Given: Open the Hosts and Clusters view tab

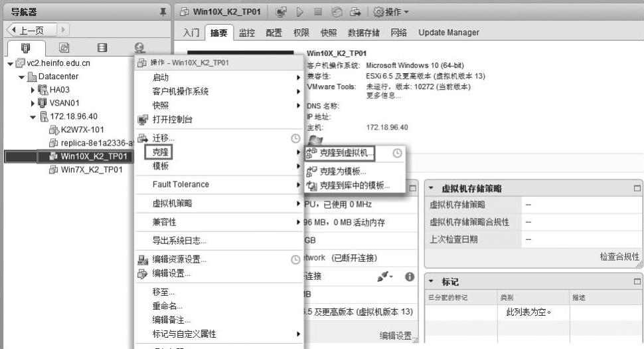Looking at the screenshot, I should click(x=25, y=48).
